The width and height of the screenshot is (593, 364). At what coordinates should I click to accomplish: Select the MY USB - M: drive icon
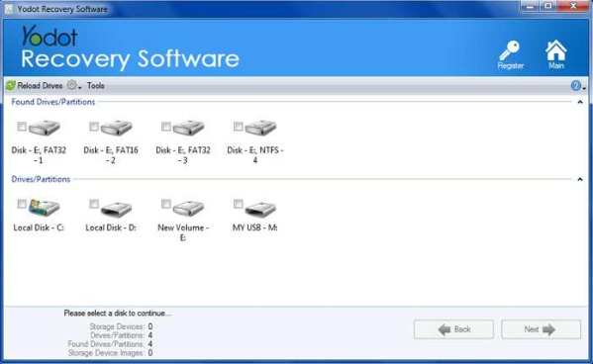(x=260, y=209)
